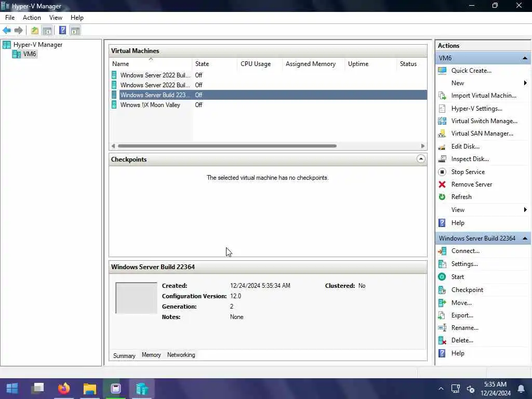The image size is (532, 399).
Task: Switch to the Summary tab
Action: coord(124,355)
